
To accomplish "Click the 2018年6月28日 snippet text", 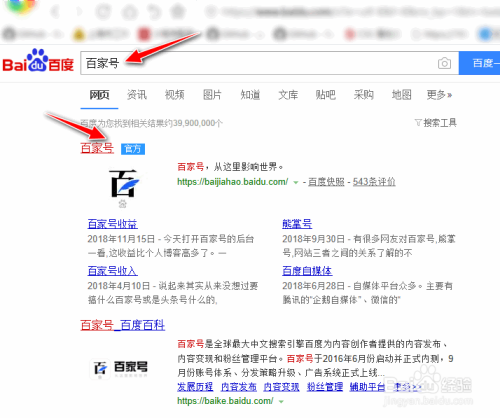I will pyautogui.click(x=367, y=293).
